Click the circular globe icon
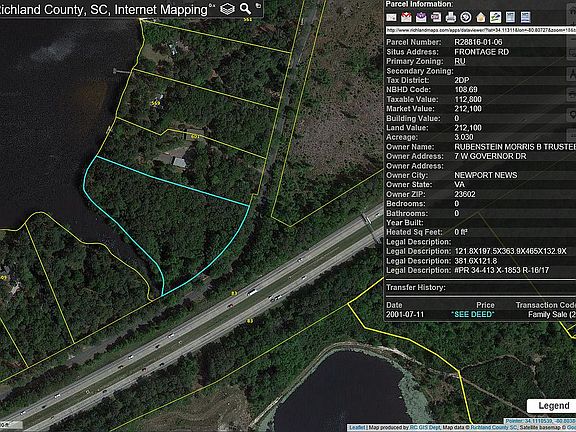Image resolution: width=576 pixels, height=432 pixels. (466, 17)
